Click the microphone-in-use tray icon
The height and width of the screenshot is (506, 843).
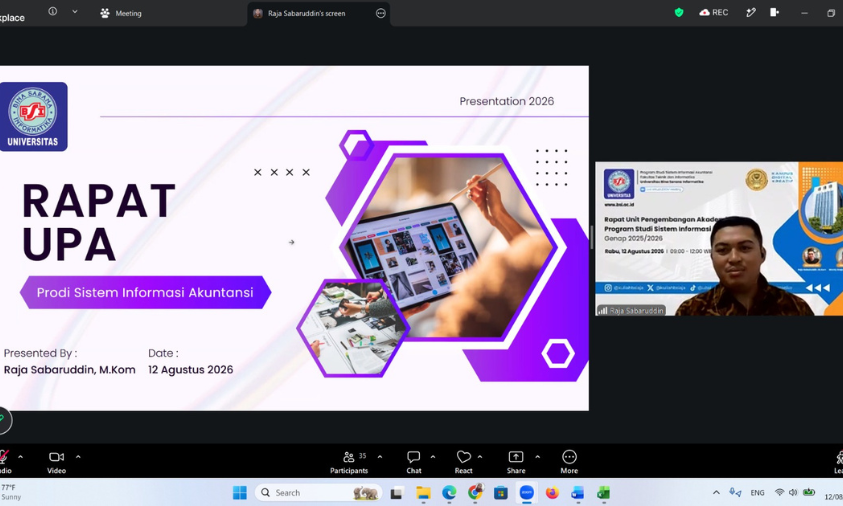tap(735, 493)
